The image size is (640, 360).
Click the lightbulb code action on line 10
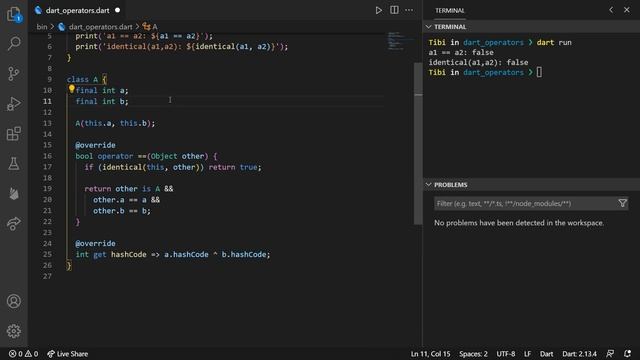coord(71,89)
